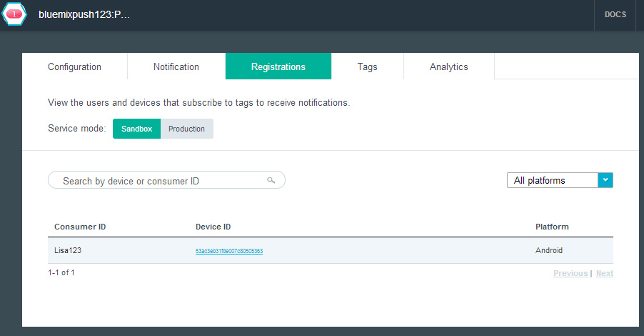This screenshot has width=644, height=336.
Task: Click the blue platform dropdown arrow
Action: (x=605, y=180)
